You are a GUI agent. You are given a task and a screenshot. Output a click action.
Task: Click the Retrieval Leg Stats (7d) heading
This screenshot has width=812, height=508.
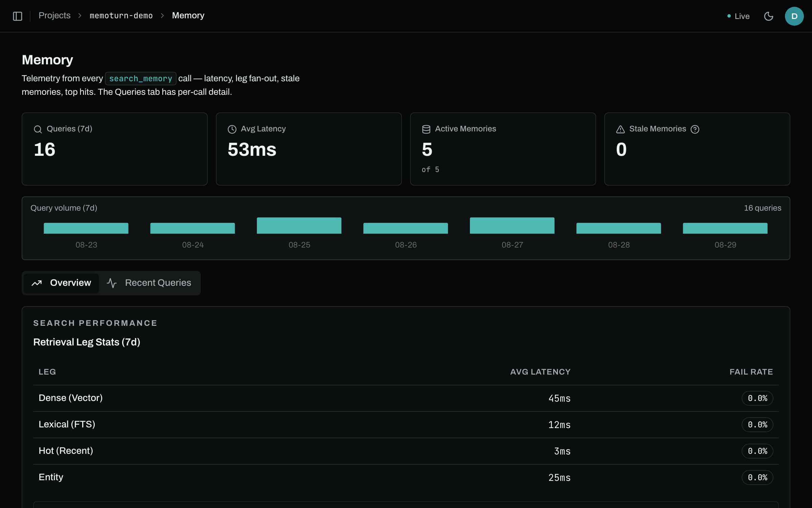[x=87, y=342]
